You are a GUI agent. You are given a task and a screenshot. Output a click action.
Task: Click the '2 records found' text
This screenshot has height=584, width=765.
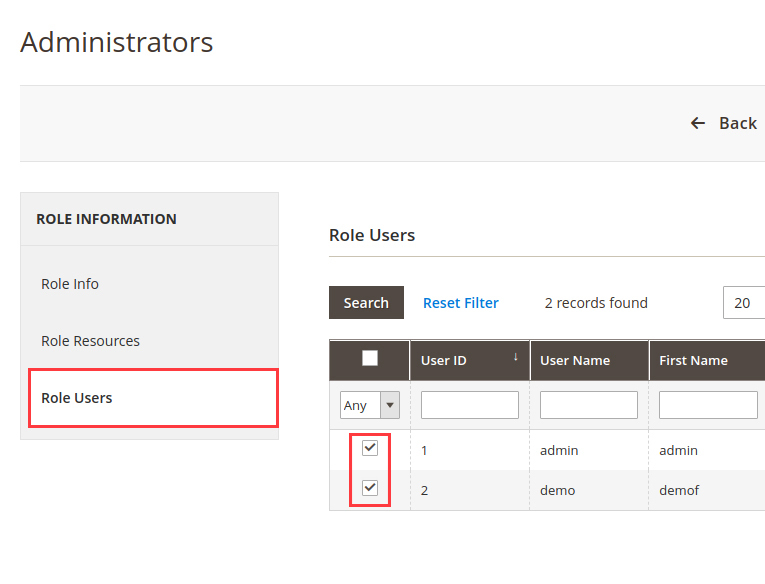(596, 303)
